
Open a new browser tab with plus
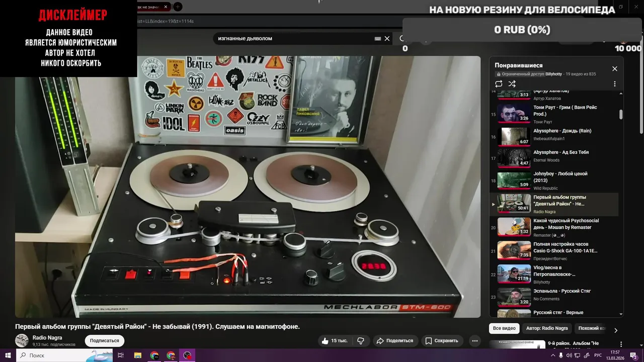point(178,7)
